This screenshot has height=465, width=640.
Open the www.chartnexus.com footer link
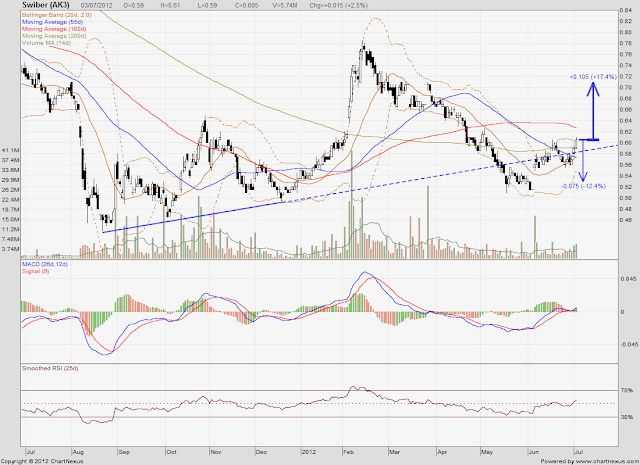pos(606,461)
